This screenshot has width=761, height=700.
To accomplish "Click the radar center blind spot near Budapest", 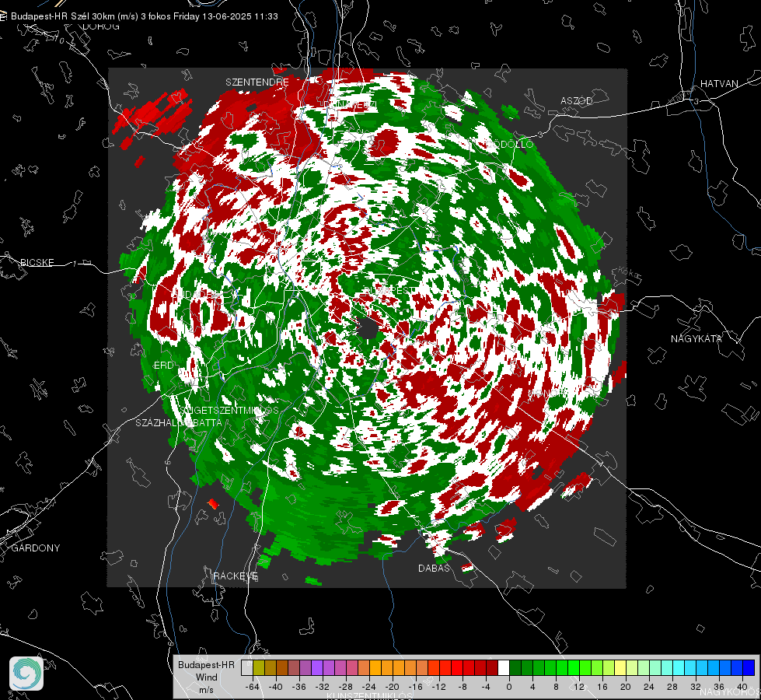I will coord(368,329).
